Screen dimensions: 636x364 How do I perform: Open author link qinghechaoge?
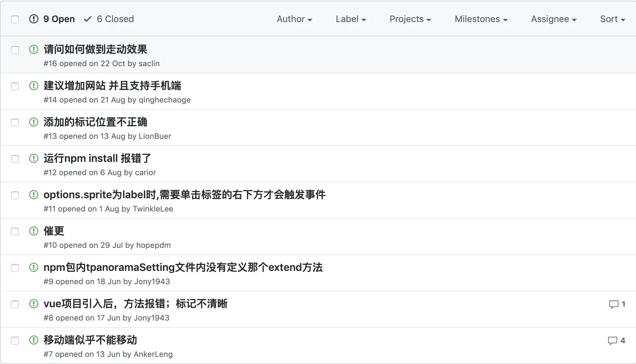[x=165, y=100]
